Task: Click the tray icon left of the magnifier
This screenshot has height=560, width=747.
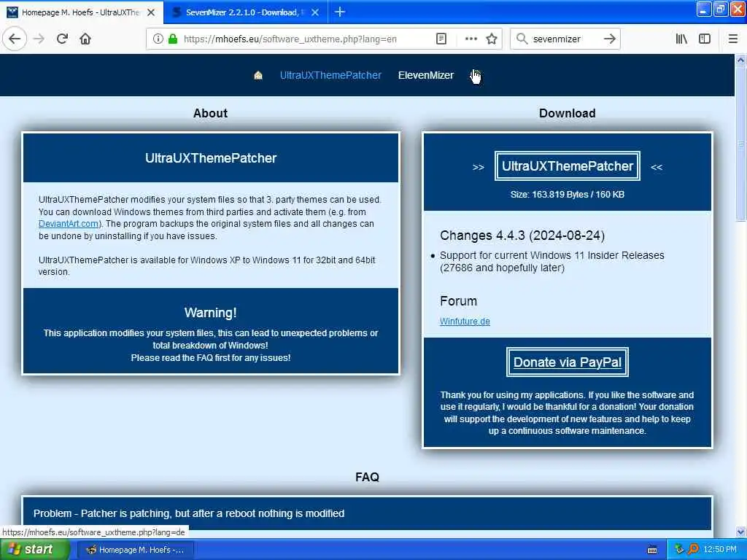Action: click(679, 550)
